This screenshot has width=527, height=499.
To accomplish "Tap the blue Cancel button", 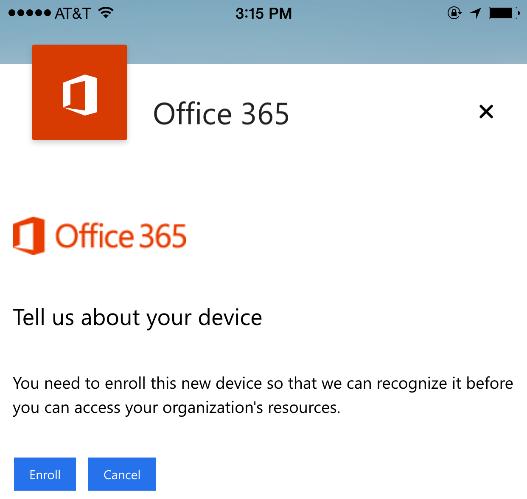I will click(122, 474).
